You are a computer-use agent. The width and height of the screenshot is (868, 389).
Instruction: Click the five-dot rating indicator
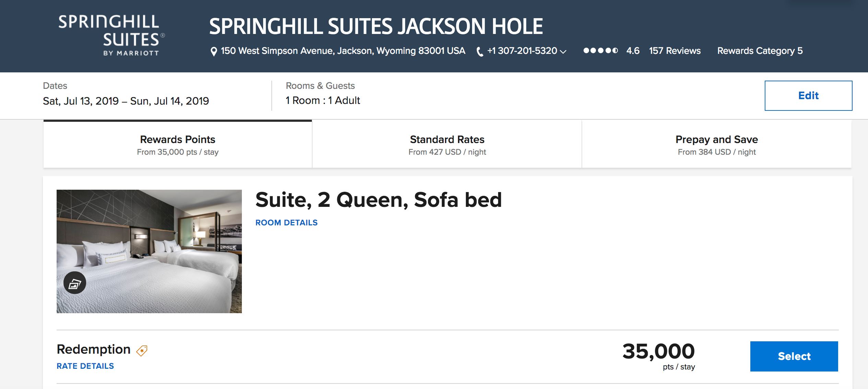pyautogui.click(x=600, y=51)
